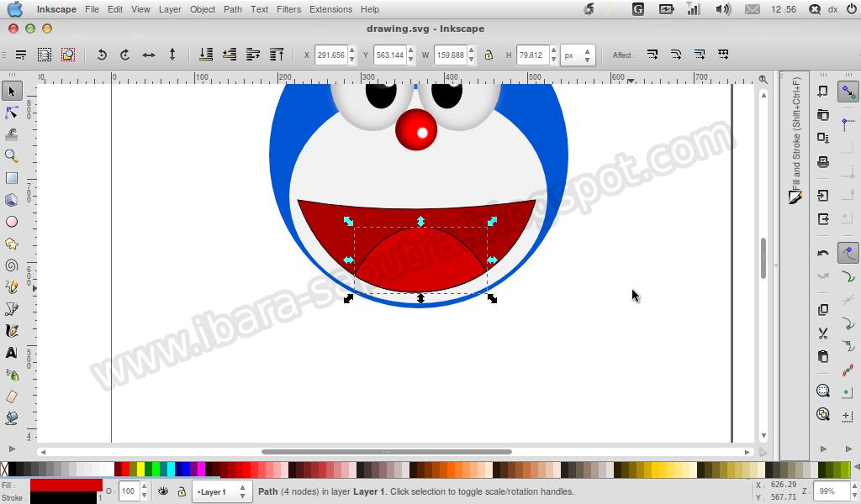Expand the commands bar overflow arrow
Viewport: 861px width, 504px height.
[x=823, y=449]
